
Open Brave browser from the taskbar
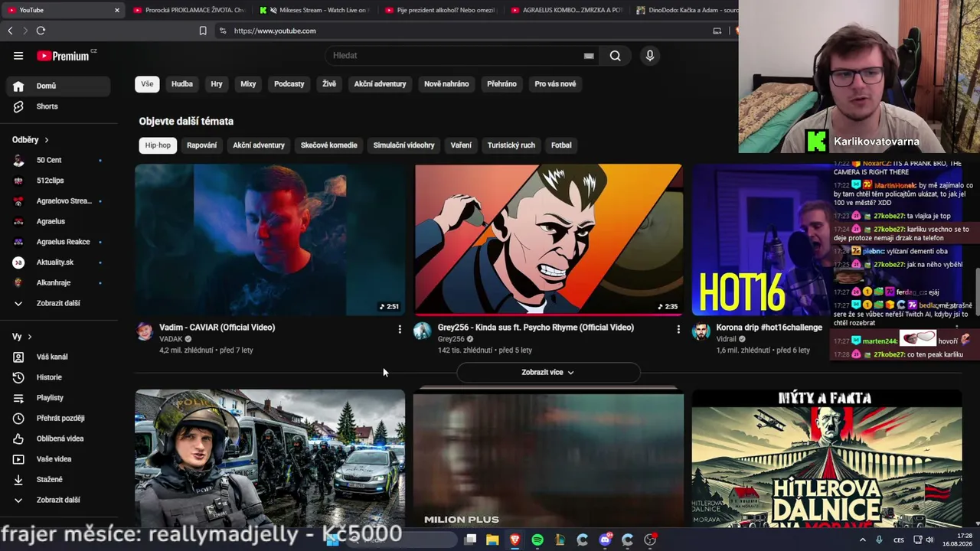click(514, 540)
